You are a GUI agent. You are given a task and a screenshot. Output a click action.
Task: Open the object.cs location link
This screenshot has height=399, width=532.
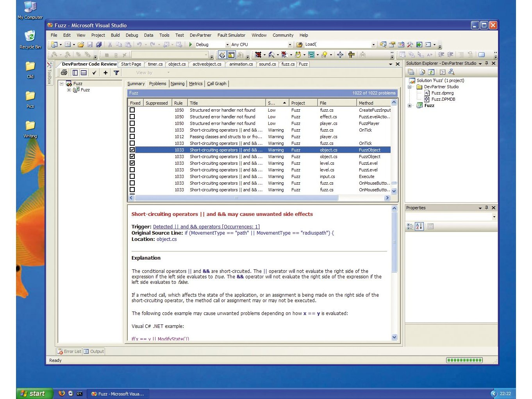coord(167,239)
